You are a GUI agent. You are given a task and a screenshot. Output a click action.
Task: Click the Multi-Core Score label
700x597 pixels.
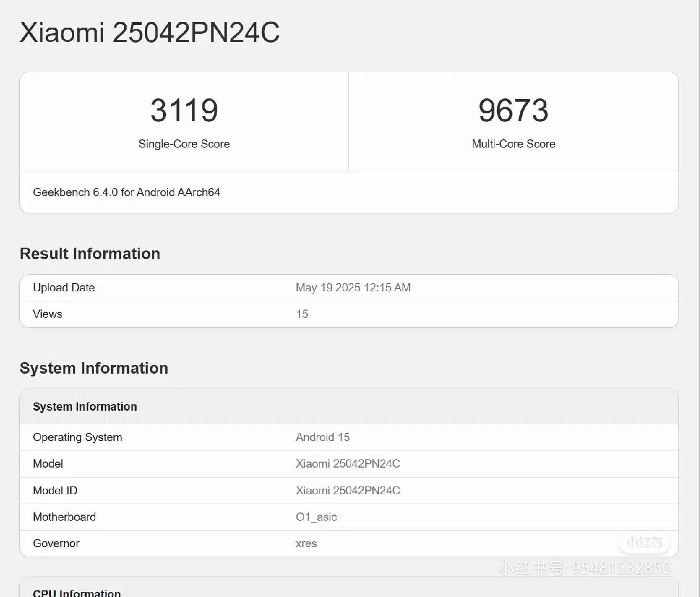513,144
